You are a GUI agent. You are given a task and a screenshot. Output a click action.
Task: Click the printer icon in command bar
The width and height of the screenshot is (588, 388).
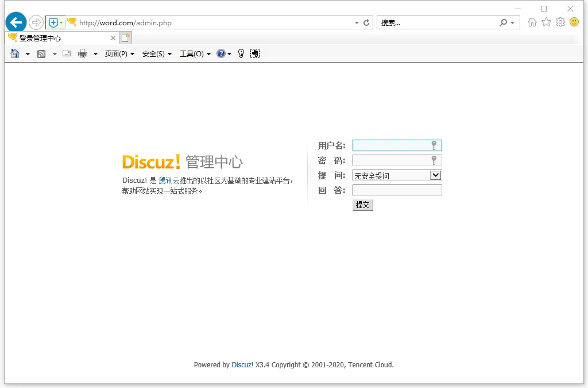click(x=83, y=53)
